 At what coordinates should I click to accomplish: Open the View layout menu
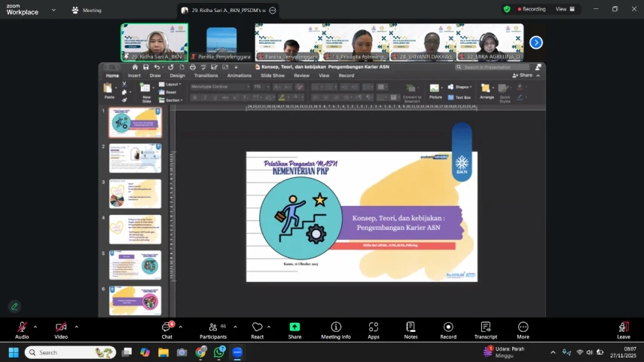[x=565, y=9]
